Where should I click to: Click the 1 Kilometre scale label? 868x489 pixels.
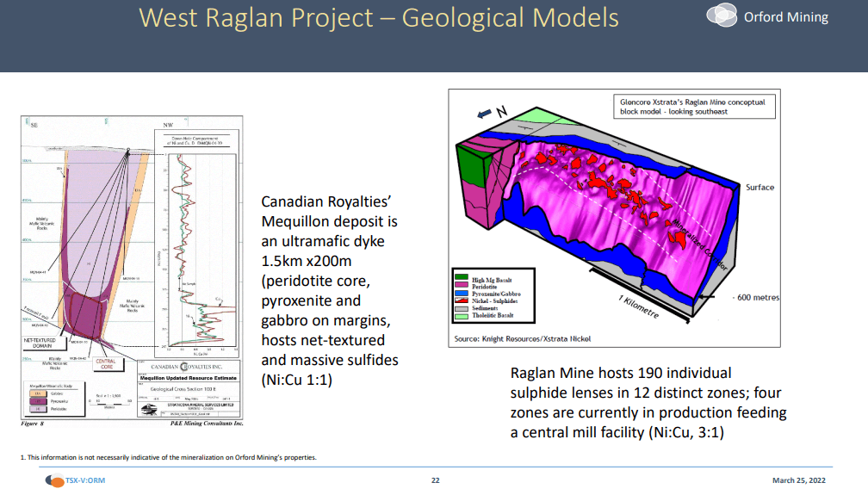point(639,307)
